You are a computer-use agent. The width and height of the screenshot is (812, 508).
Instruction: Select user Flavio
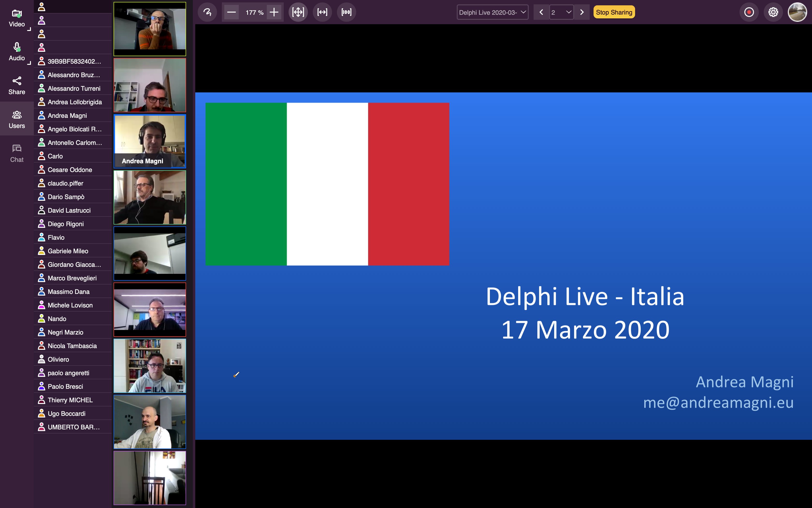73,238
